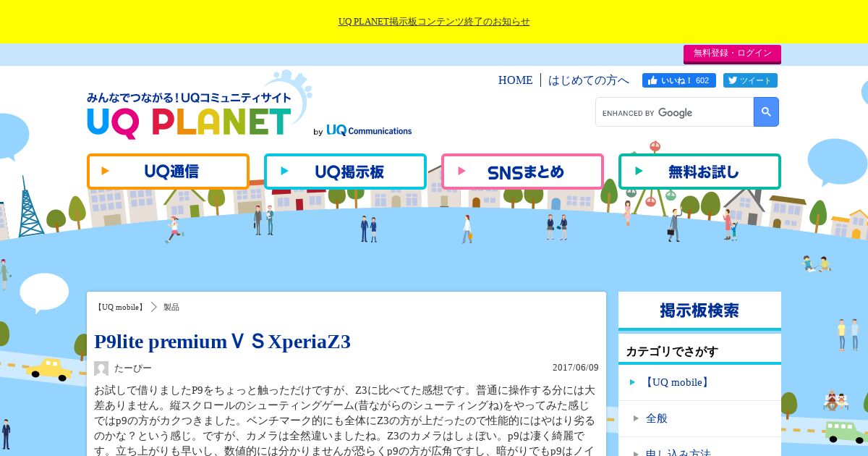
Task: Click the 掲示板検索 sidebar heading
Action: 699,311
